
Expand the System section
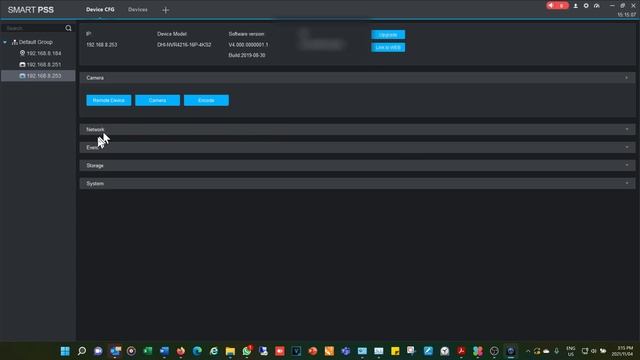pyautogui.click(x=357, y=183)
